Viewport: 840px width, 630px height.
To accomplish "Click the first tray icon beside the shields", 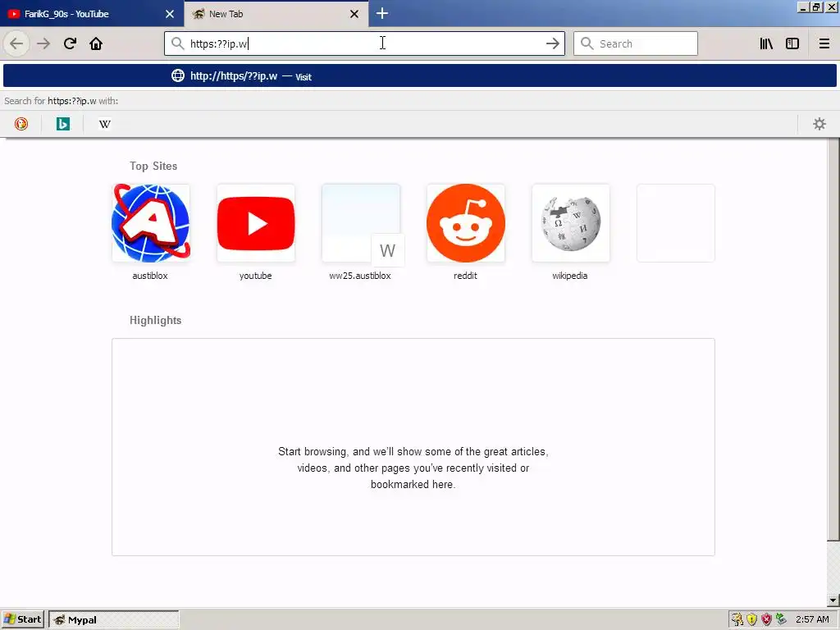I will tap(737, 619).
